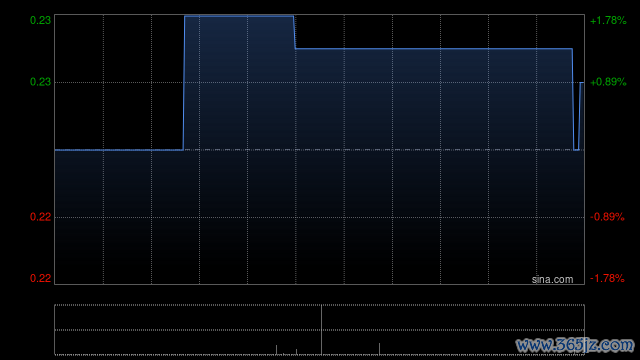This screenshot has height=360, width=640.
Task: Click the tallest volume bar in volume panel
Action: (x=321, y=330)
